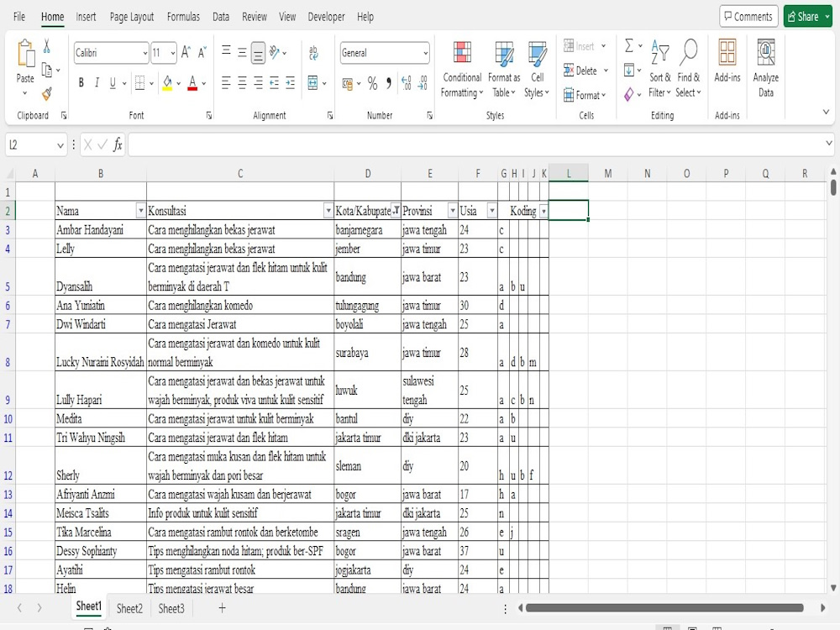
Task: Toggle Italic formatting
Action: [97, 82]
